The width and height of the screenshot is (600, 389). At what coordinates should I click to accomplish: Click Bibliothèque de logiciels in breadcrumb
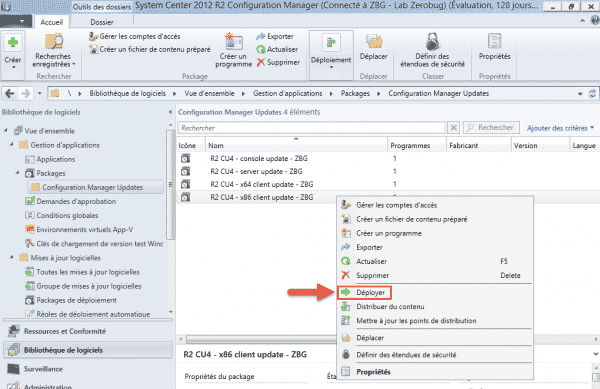click(127, 93)
